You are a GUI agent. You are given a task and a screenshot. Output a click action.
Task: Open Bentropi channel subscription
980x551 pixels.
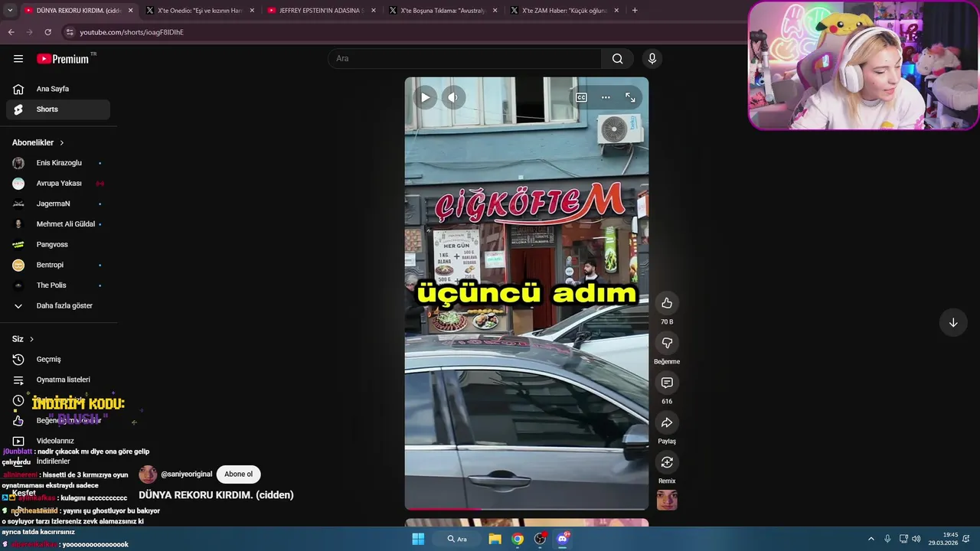click(58, 265)
